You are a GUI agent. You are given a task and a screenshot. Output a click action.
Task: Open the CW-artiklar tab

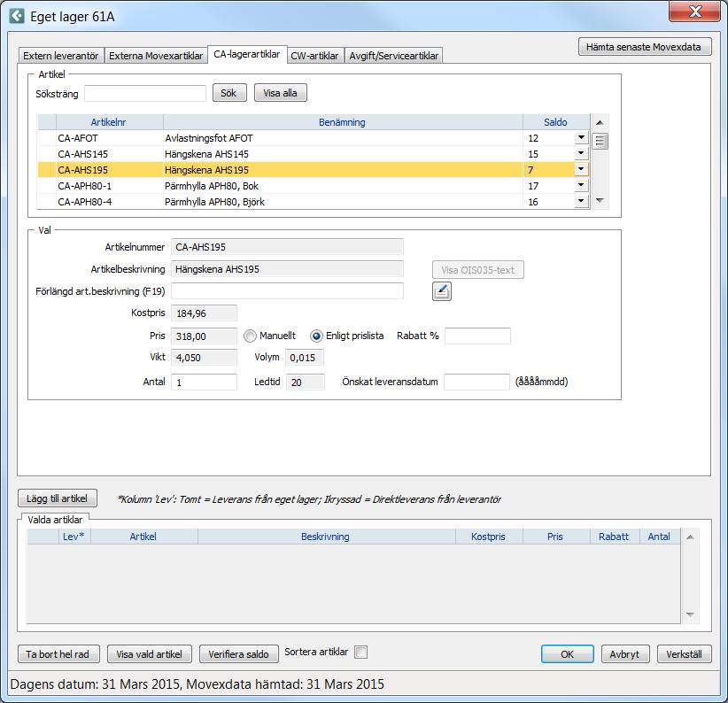[314, 56]
